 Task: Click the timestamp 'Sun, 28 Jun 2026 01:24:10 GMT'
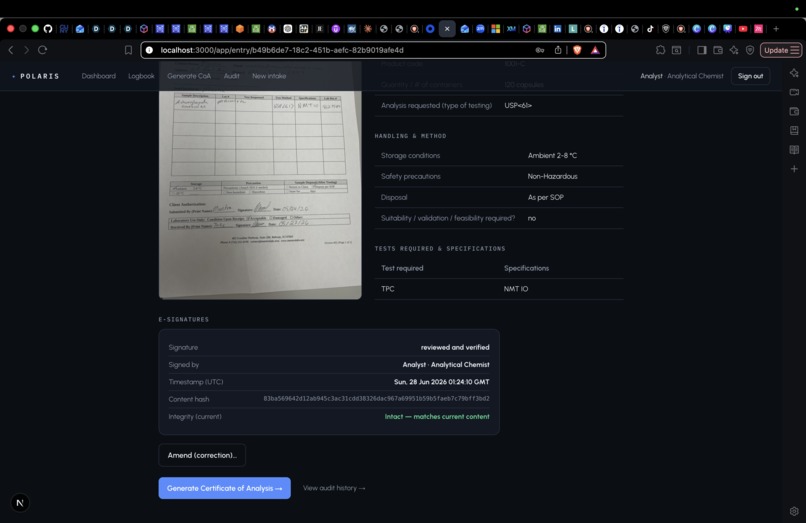[442, 382]
